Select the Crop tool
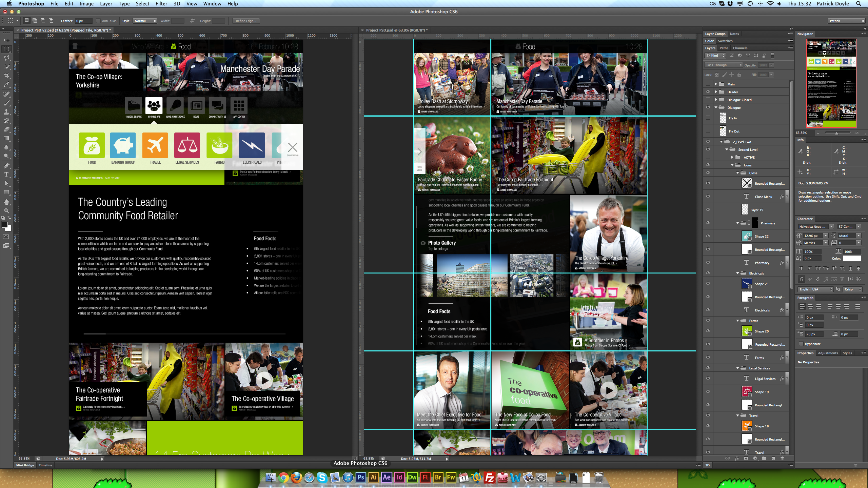This screenshot has height=488, width=868. click(6, 75)
